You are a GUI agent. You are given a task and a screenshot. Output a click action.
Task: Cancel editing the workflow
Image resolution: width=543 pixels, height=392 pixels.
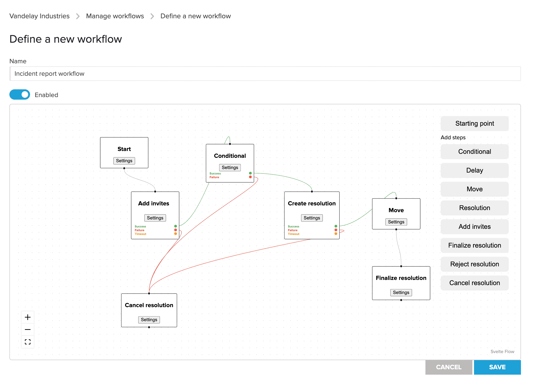pyautogui.click(x=449, y=367)
